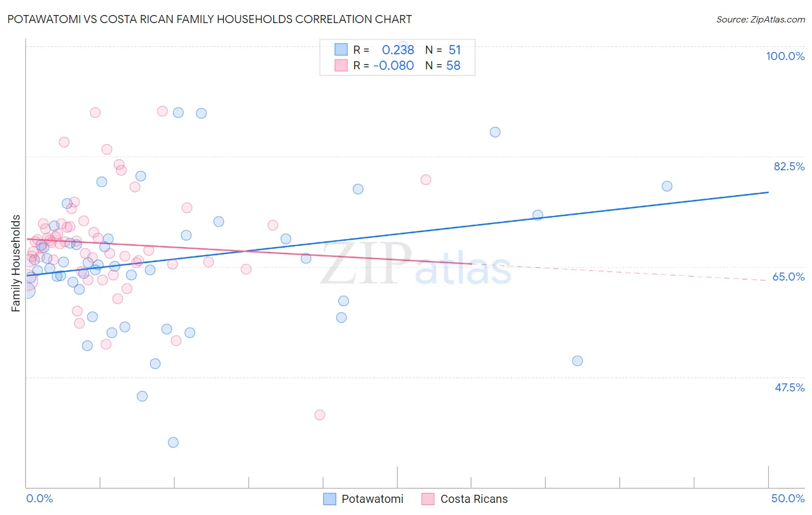
Task: Click the Costa Ricans legend color swatch
Action: (428, 499)
